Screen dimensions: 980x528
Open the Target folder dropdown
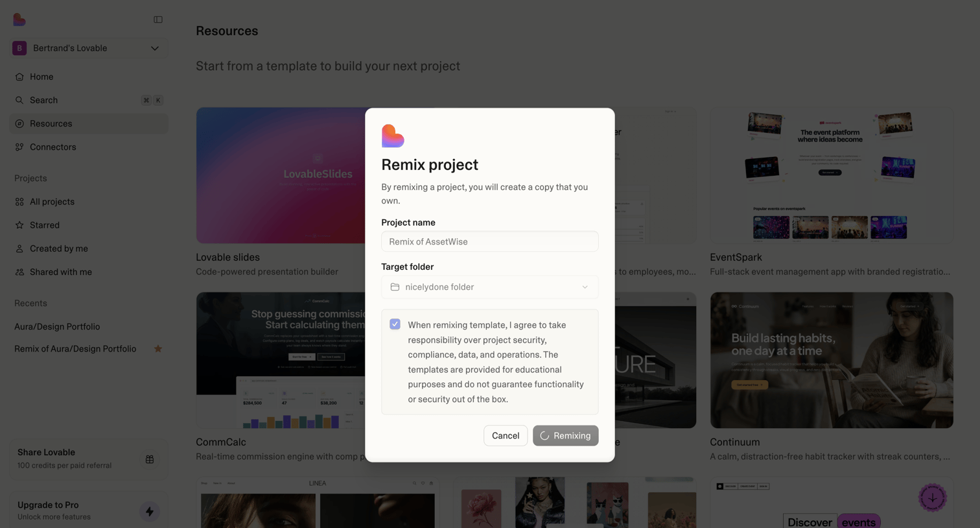[x=490, y=287]
